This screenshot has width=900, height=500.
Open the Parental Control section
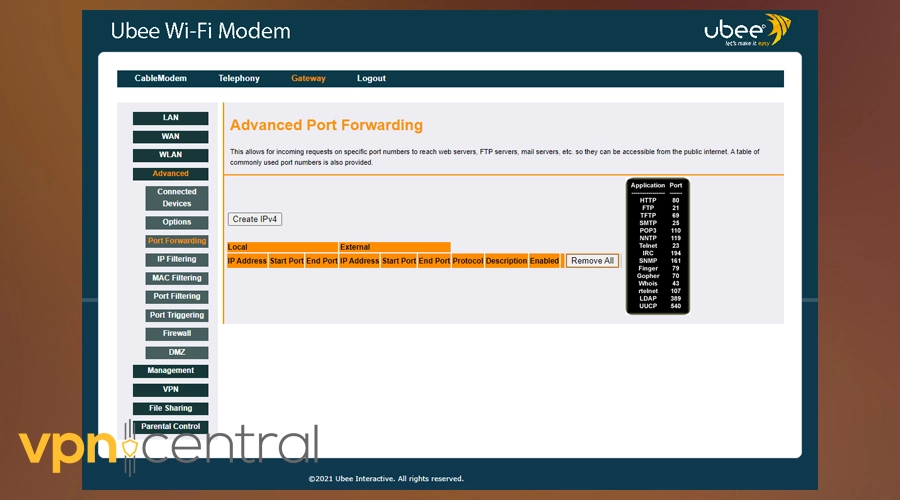pos(170,427)
